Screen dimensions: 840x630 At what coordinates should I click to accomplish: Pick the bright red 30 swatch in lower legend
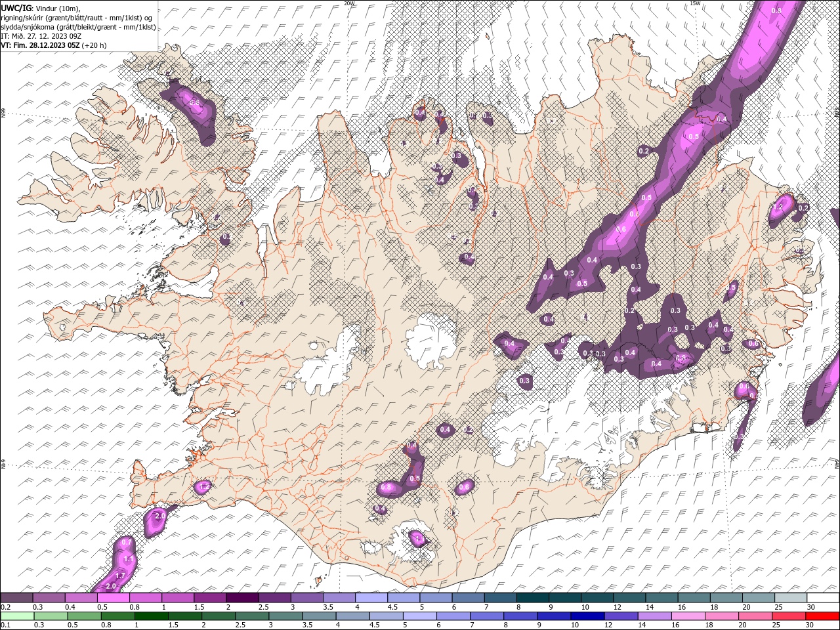point(823,616)
